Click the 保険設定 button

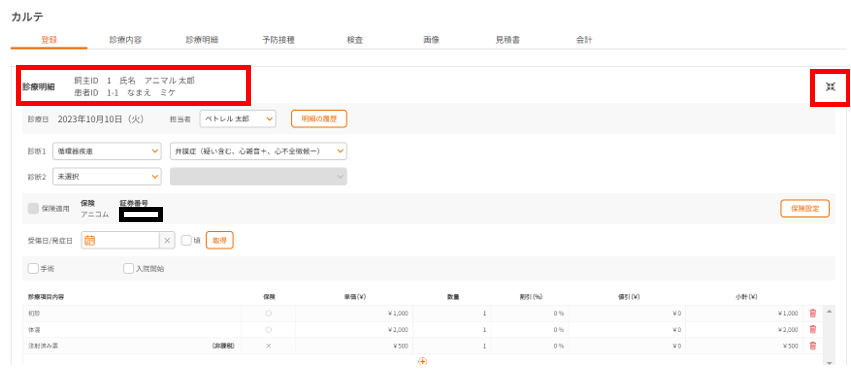[805, 208]
